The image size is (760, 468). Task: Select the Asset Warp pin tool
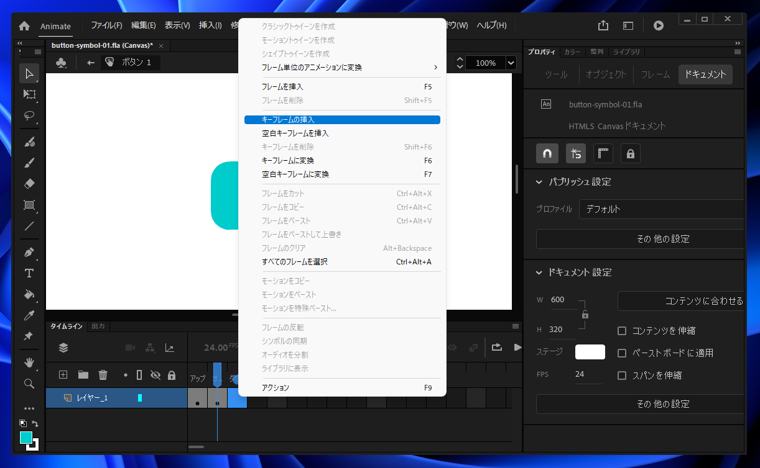point(28,336)
